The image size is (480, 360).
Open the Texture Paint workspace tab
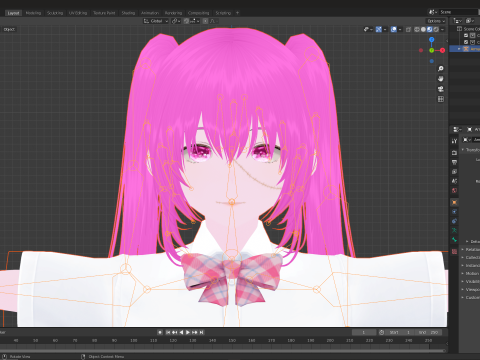[104, 13]
